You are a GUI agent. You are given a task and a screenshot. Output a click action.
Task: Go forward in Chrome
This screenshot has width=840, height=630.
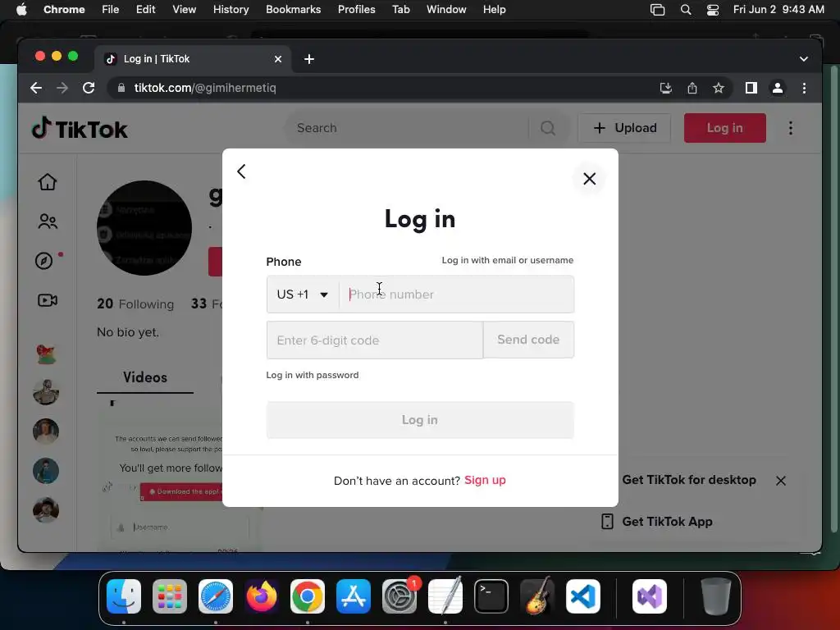tap(62, 88)
